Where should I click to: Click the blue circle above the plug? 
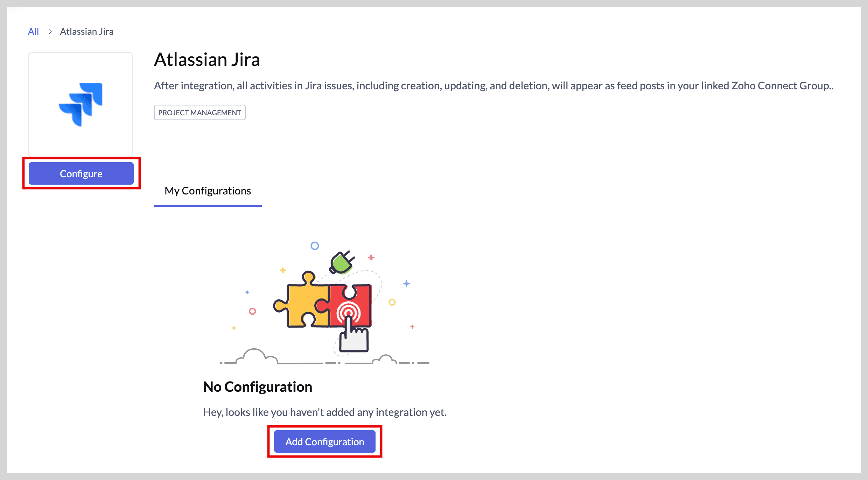pos(315,246)
